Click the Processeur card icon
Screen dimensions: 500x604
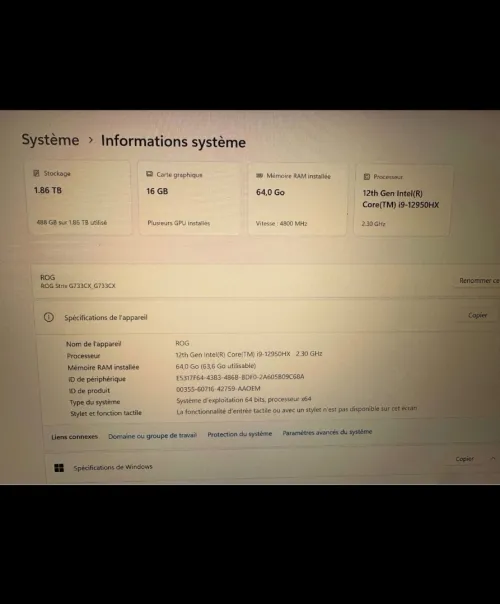tap(367, 177)
